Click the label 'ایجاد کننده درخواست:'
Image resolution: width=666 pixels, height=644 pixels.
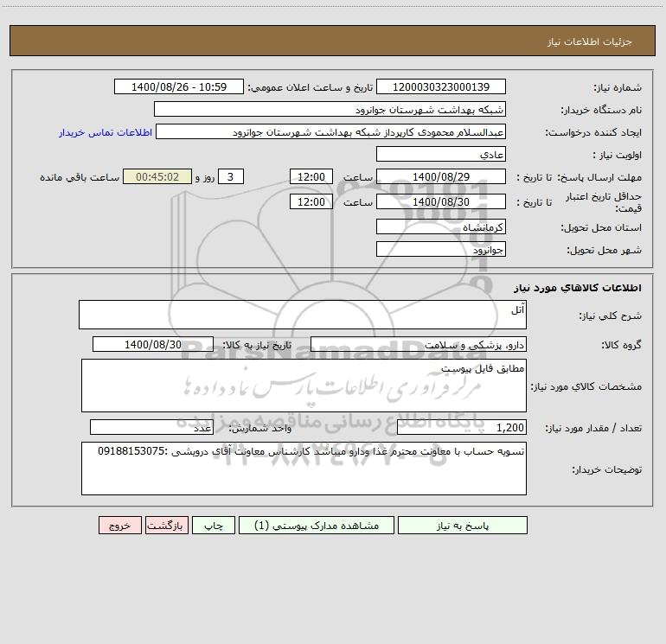pos(593,132)
